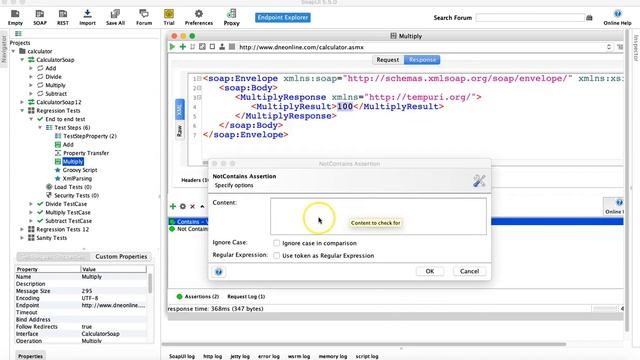Expand the Sanity Tests suite
640x360 pixels.
point(22,238)
